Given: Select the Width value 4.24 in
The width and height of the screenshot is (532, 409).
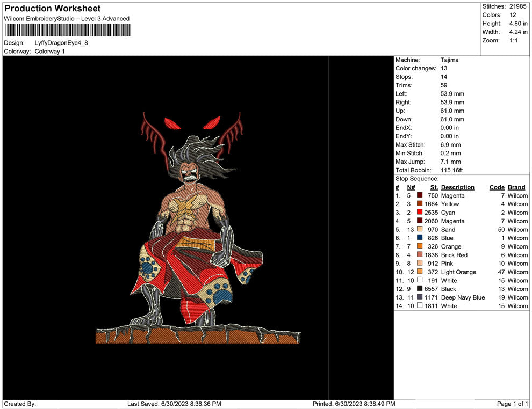Looking at the screenshot, I should tap(518, 32).
